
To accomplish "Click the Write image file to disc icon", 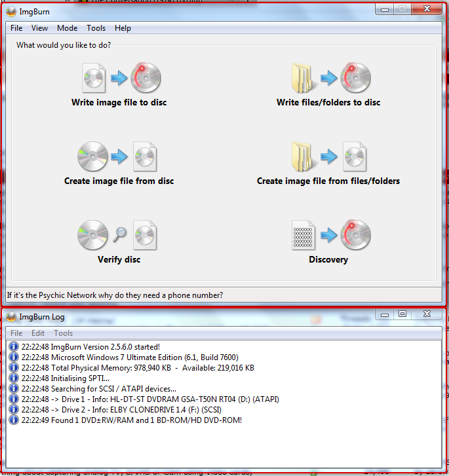I will point(121,78).
